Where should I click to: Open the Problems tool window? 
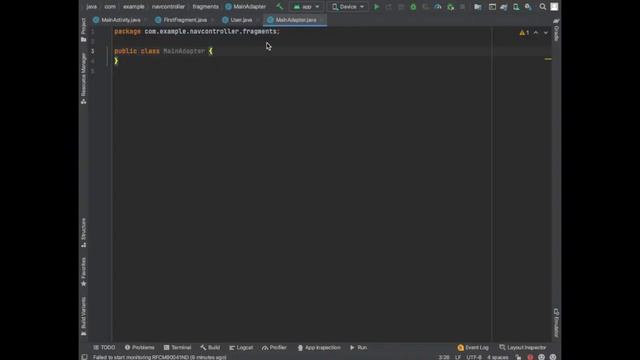[x=139, y=347]
